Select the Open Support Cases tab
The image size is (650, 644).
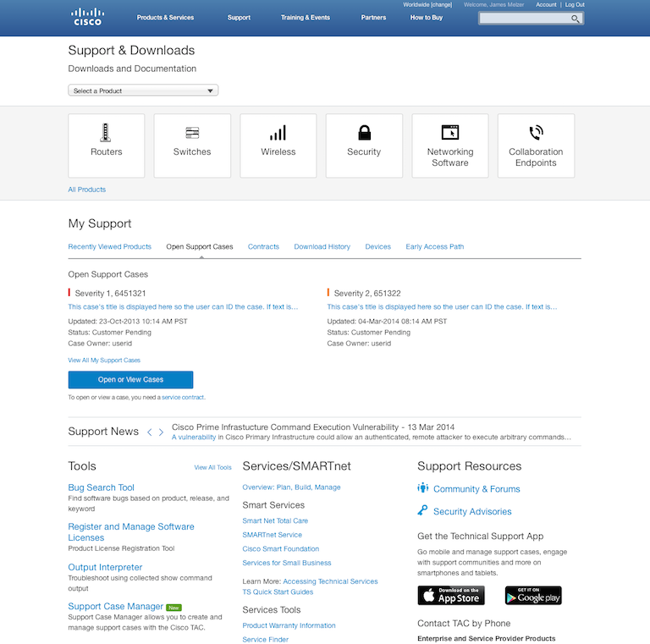click(200, 246)
